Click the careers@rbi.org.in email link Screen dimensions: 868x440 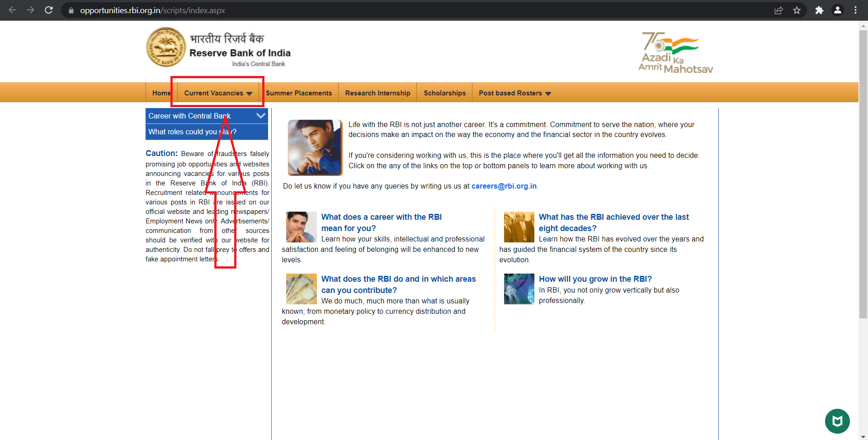coord(504,186)
